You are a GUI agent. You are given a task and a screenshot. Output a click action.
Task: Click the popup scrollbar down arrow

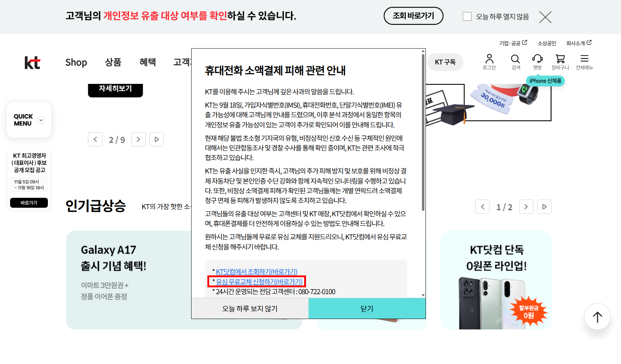(x=423, y=295)
